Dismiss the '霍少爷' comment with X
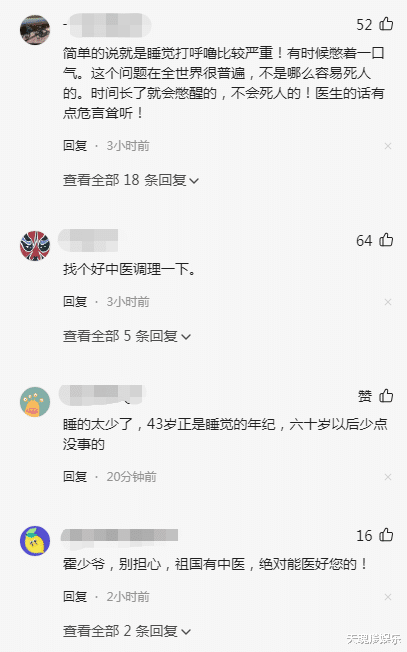 pyautogui.click(x=388, y=597)
